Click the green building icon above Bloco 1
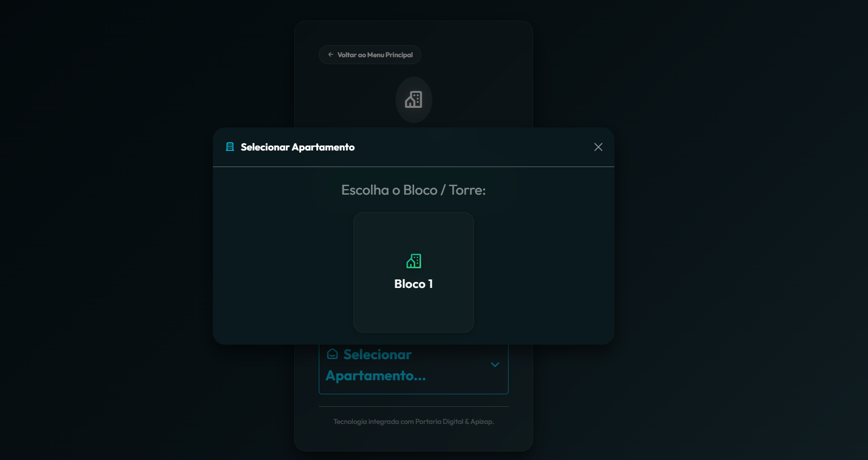The height and width of the screenshot is (460, 868). pos(414,261)
